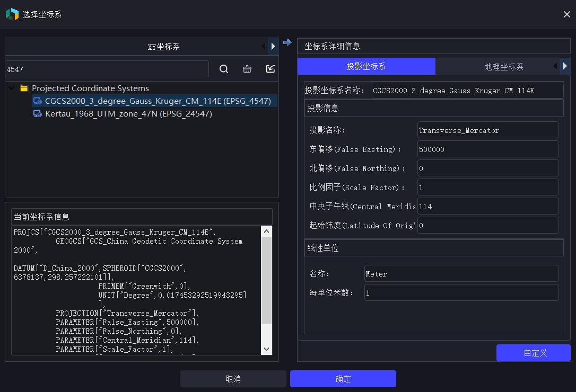Click the search magnifier icon
Screen dimensions: 576x392
tap(224, 69)
